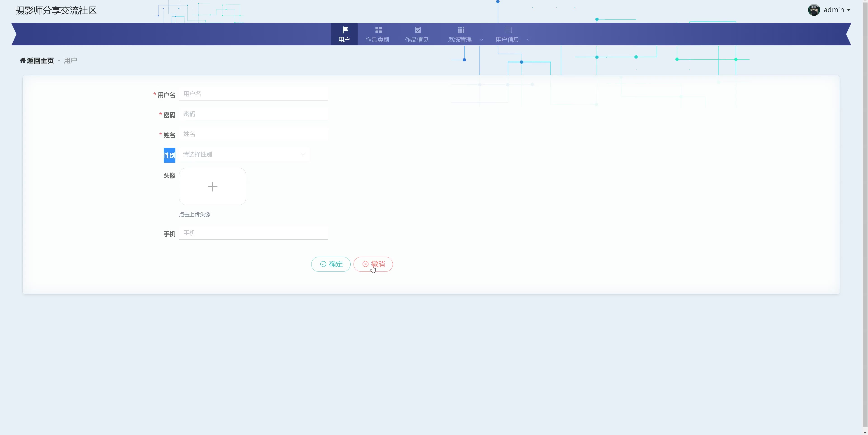Screen dimensions: 868x435
Task: Click the home icon beside 返回主页
Action: (x=23, y=60)
